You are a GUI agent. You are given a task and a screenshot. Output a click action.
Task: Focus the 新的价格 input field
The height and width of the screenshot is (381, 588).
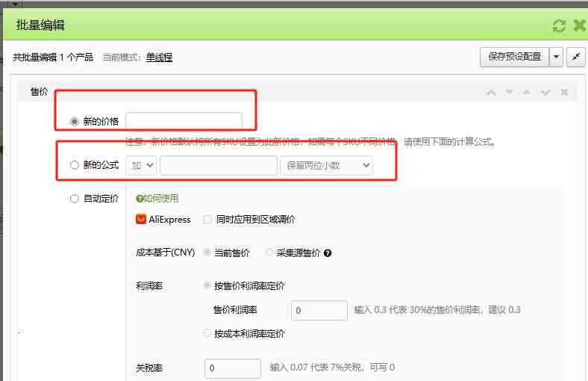pos(184,121)
